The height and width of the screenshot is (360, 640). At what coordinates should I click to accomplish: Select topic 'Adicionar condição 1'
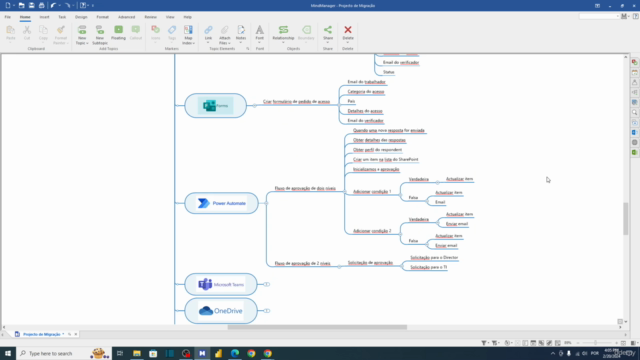(372, 191)
